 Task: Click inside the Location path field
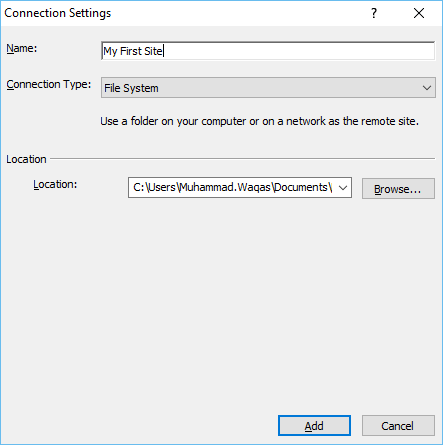232,187
